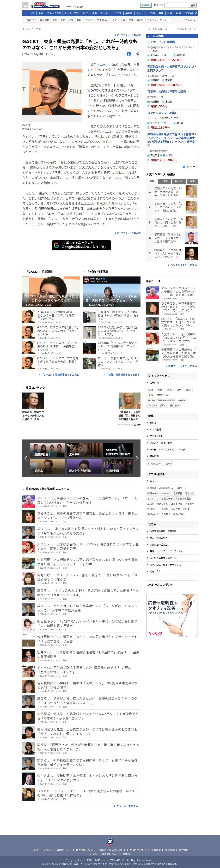Click the 会員登録 button

click(x=146, y=5)
